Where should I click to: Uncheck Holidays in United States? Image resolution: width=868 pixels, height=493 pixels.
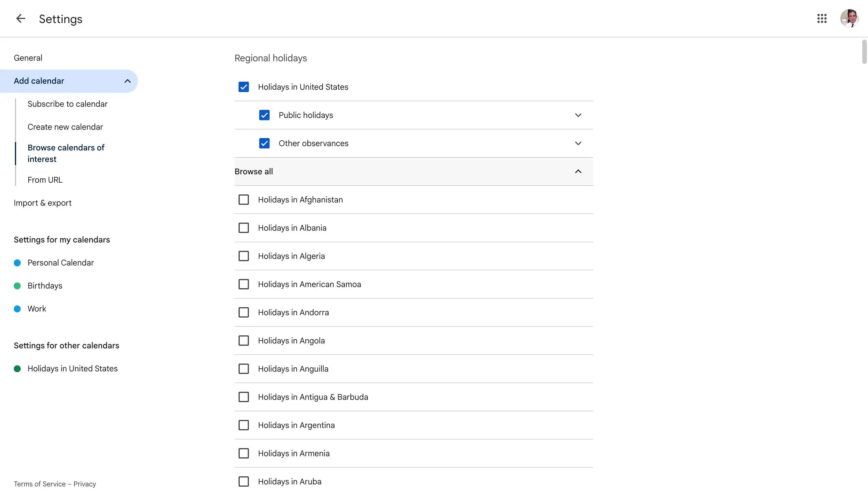244,87
